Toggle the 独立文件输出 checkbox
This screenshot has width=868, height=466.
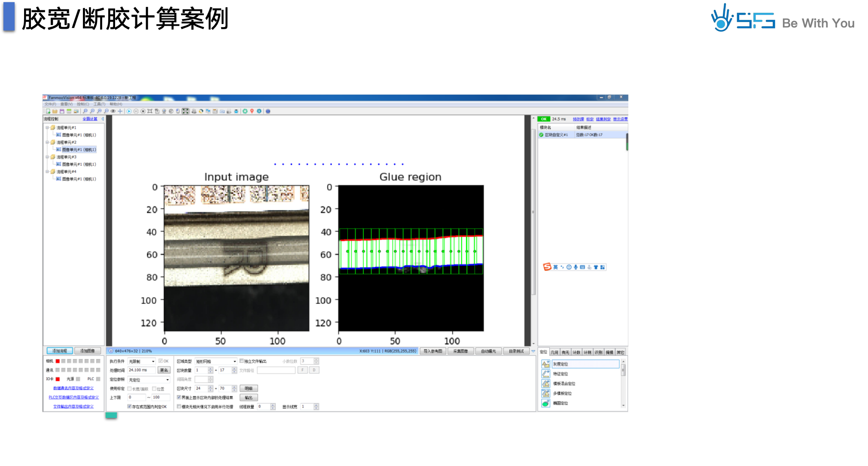242,361
